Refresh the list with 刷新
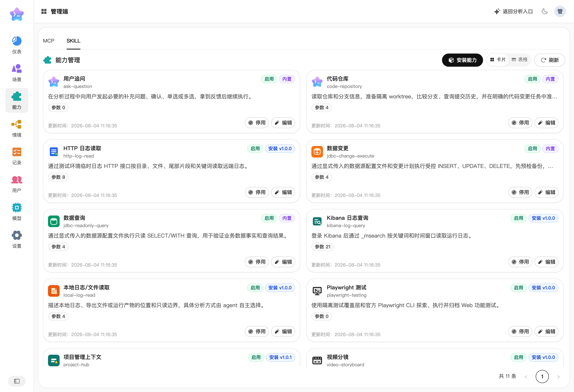Image resolution: width=574 pixels, height=392 pixels. point(550,60)
